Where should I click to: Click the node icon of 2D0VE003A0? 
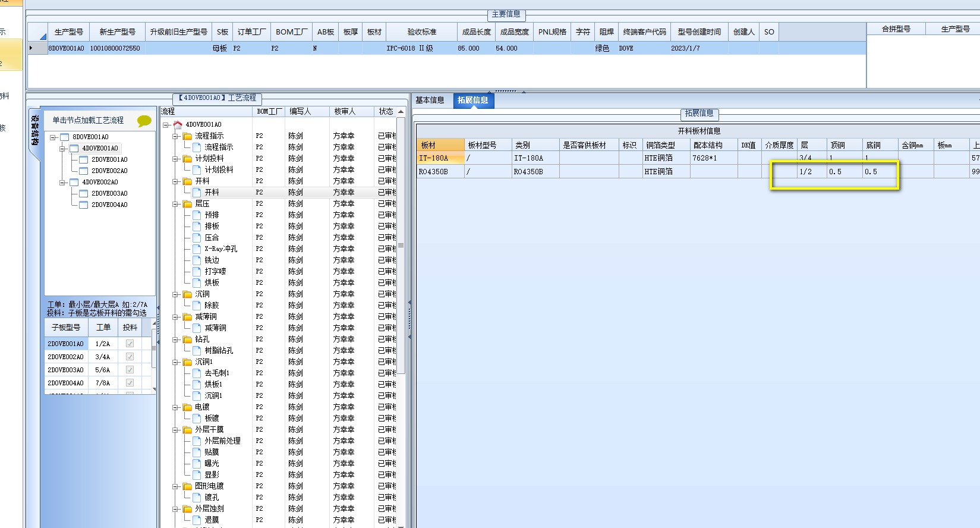tap(83, 193)
